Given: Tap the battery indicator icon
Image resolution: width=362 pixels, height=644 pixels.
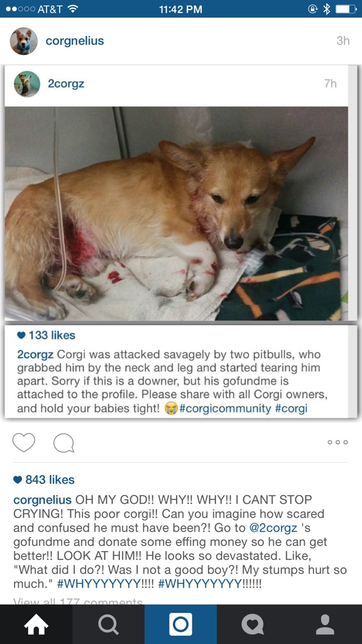Looking at the screenshot, I should click(x=346, y=9).
